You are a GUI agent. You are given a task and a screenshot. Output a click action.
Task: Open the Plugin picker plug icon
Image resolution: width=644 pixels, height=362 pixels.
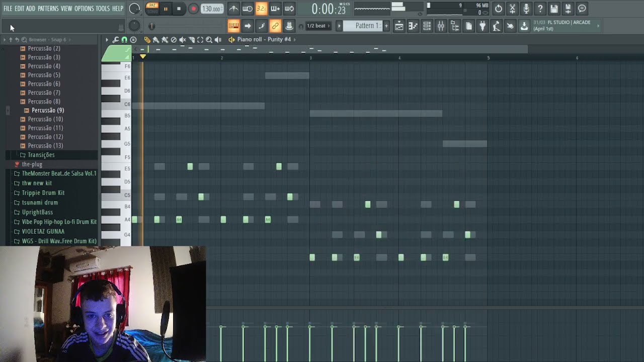(x=482, y=26)
